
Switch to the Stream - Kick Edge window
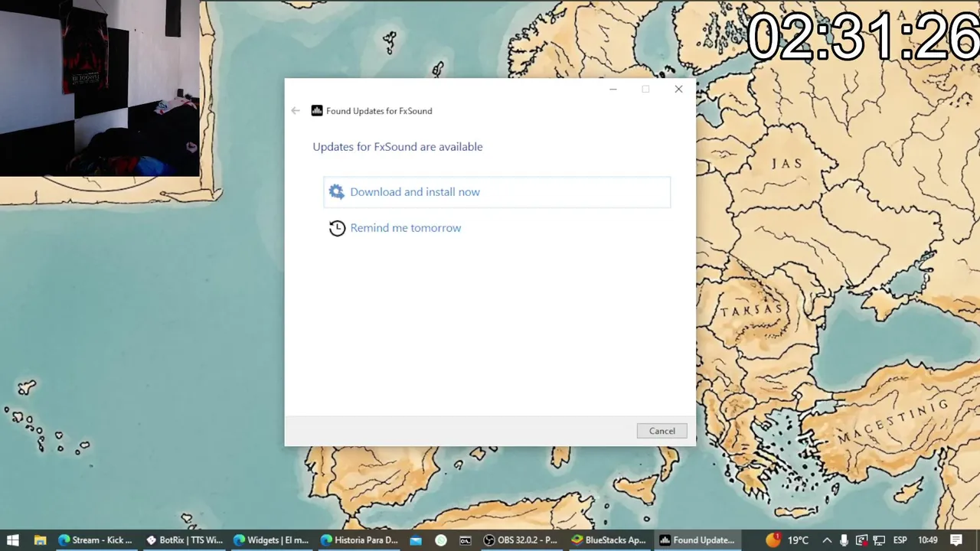tap(96, 540)
